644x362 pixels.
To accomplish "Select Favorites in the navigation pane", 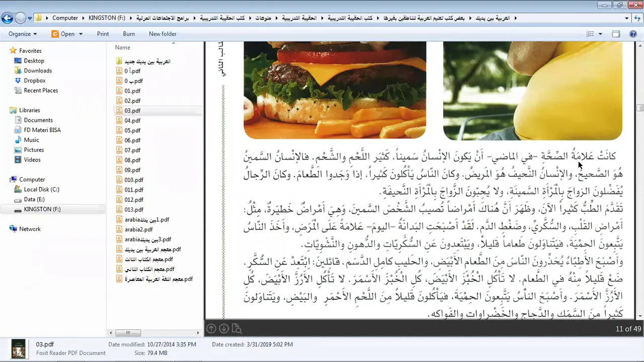I will point(30,51).
